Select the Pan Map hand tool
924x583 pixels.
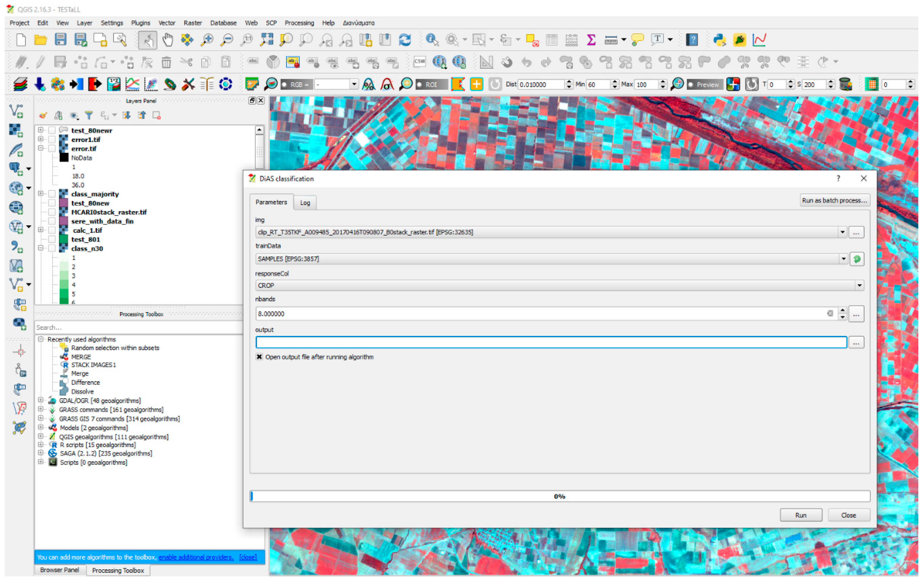(168, 40)
